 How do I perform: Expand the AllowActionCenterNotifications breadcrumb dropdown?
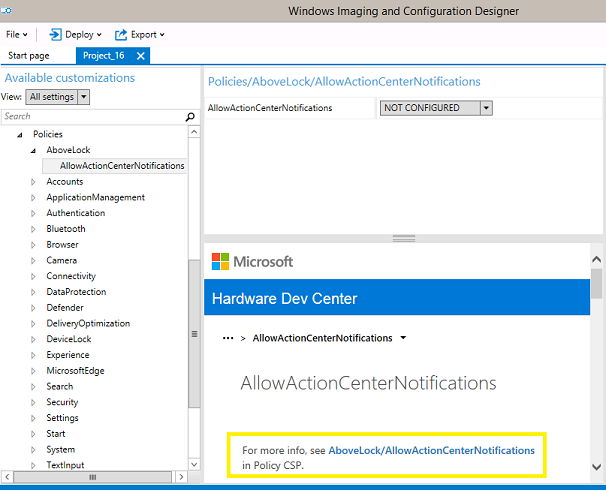coord(403,338)
